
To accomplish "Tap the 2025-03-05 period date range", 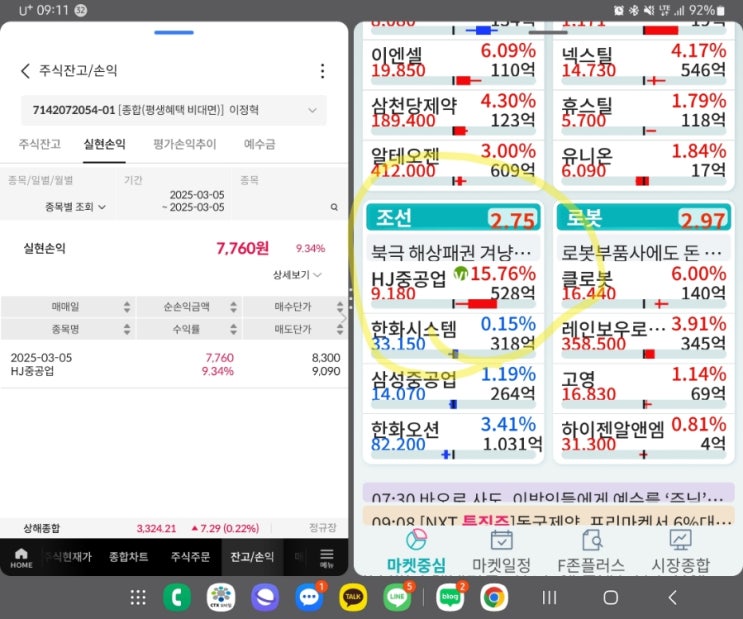I will (x=193, y=201).
